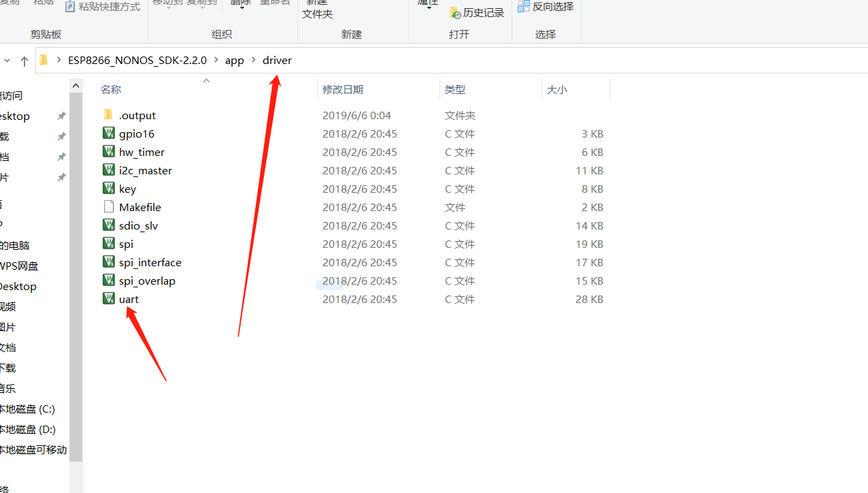
Task: Select the spi C file icon
Action: pos(108,243)
